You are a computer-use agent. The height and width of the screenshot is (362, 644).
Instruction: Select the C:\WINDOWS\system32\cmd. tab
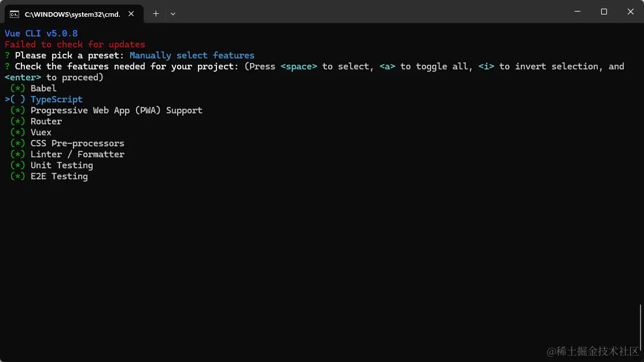[74, 14]
